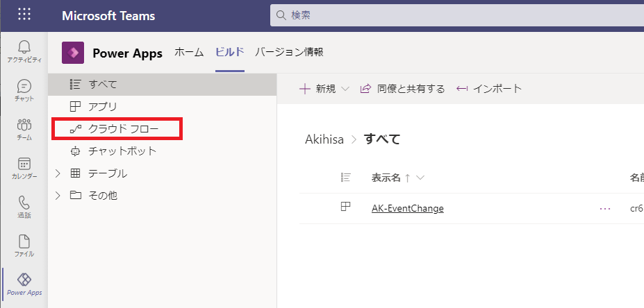This screenshot has width=644, height=308.
Task: Click the search magnifier icon
Action: pyautogui.click(x=281, y=15)
